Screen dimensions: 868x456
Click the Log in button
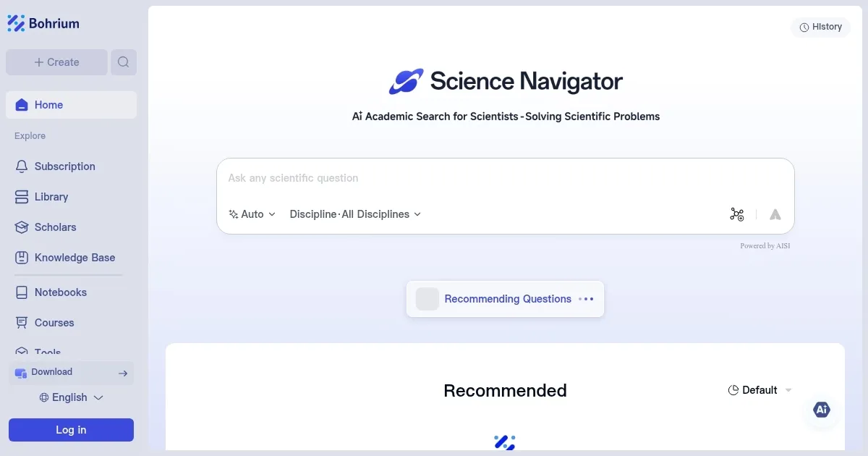71,430
